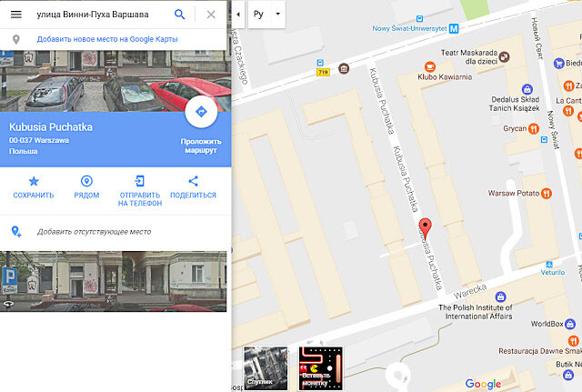Select Nowy Świat-Uniwersytet metro station icon

tap(454, 28)
